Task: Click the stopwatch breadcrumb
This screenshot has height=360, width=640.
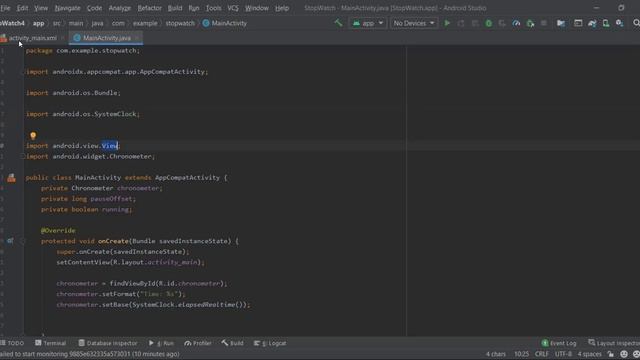Action: (x=180, y=23)
